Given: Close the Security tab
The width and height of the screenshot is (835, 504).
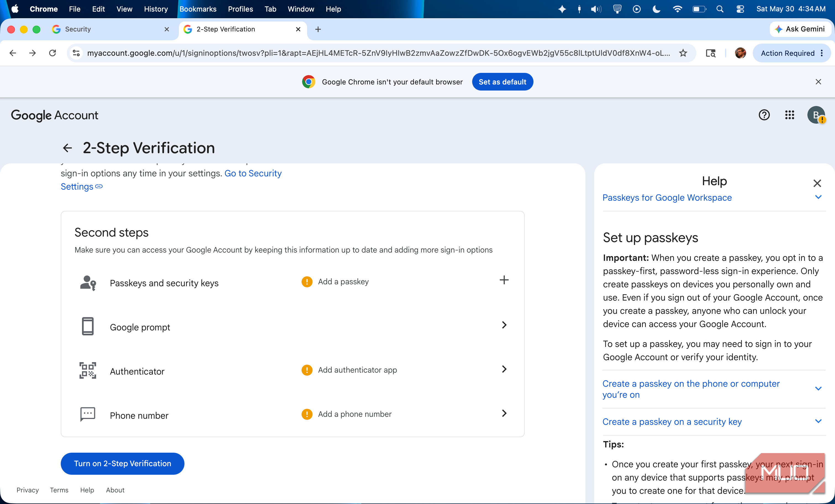Looking at the screenshot, I should [x=167, y=29].
